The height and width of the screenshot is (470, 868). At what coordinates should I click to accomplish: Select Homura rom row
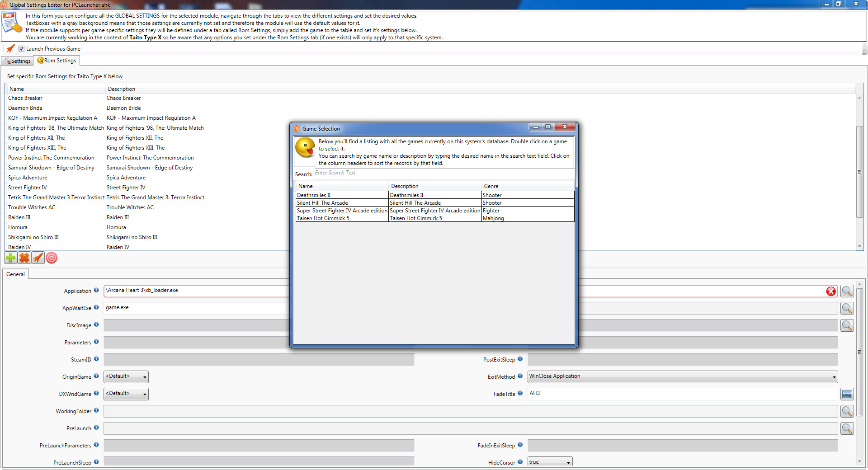coord(431,227)
